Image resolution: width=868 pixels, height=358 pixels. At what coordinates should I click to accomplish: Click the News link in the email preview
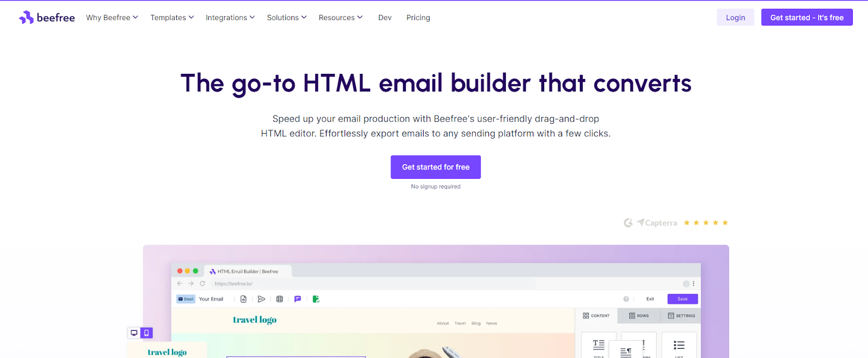point(492,323)
